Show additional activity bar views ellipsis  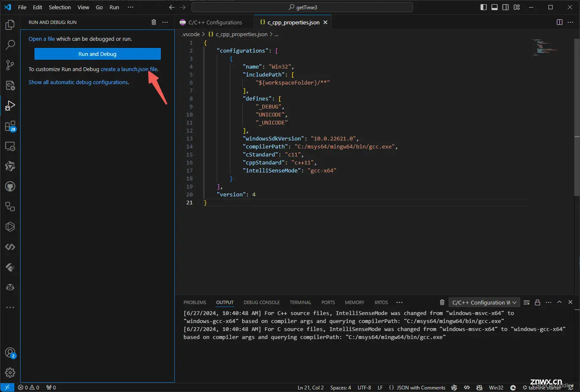tap(10, 307)
